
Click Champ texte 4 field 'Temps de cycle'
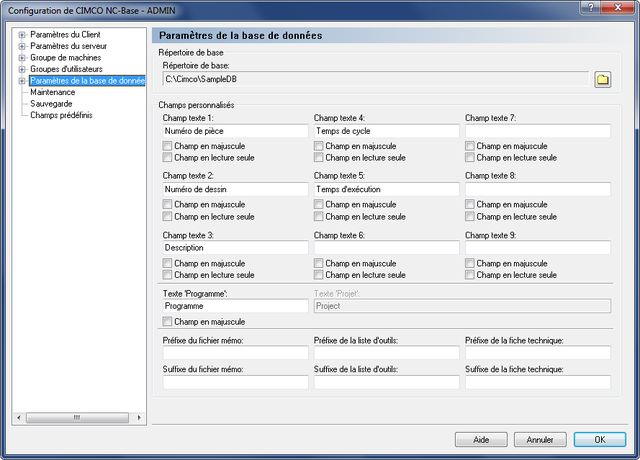(x=387, y=131)
